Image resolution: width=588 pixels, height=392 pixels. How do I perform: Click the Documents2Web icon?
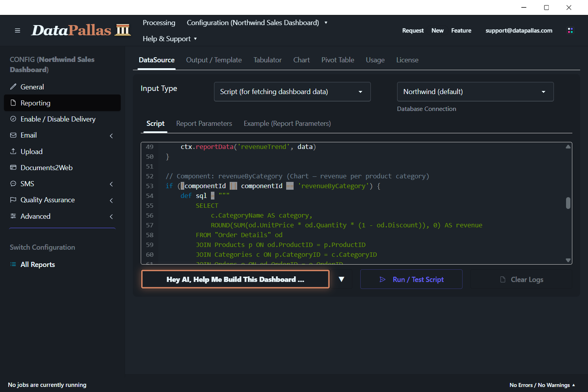[x=13, y=167]
